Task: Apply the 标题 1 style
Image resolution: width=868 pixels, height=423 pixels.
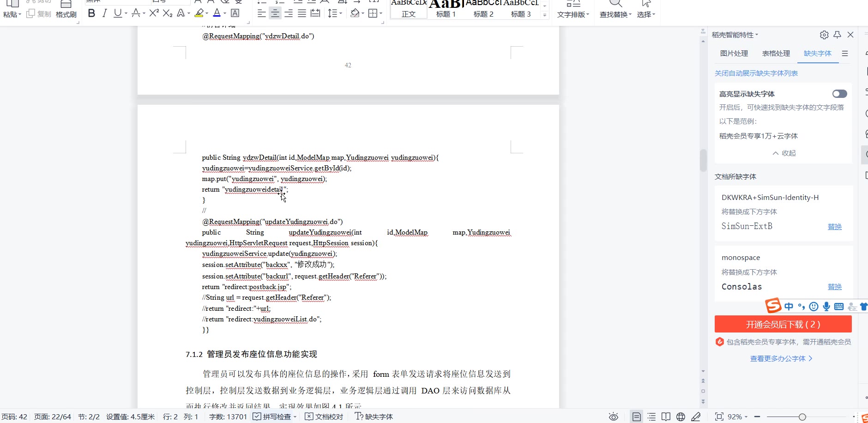Action: (446, 9)
